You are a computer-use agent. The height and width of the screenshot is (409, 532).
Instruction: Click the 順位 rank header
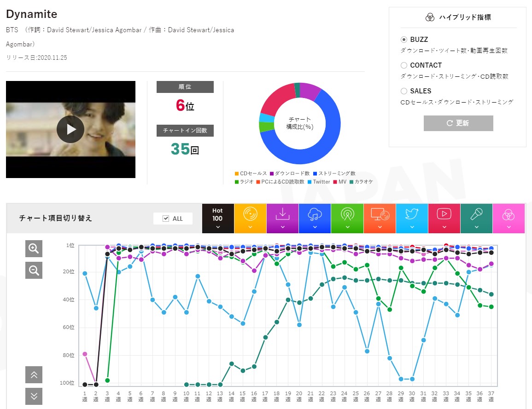click(185, 87)
